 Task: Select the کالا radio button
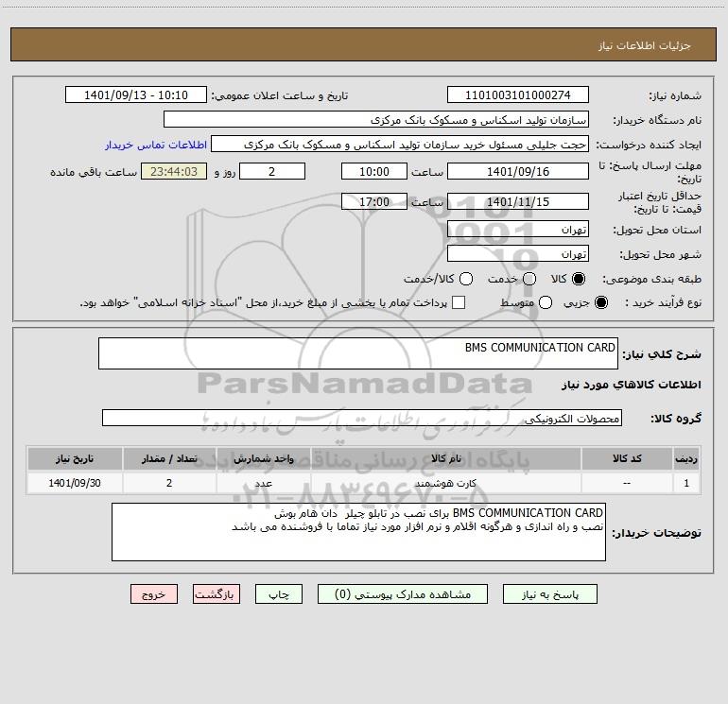pyautogui.click(x=579, y=279)
